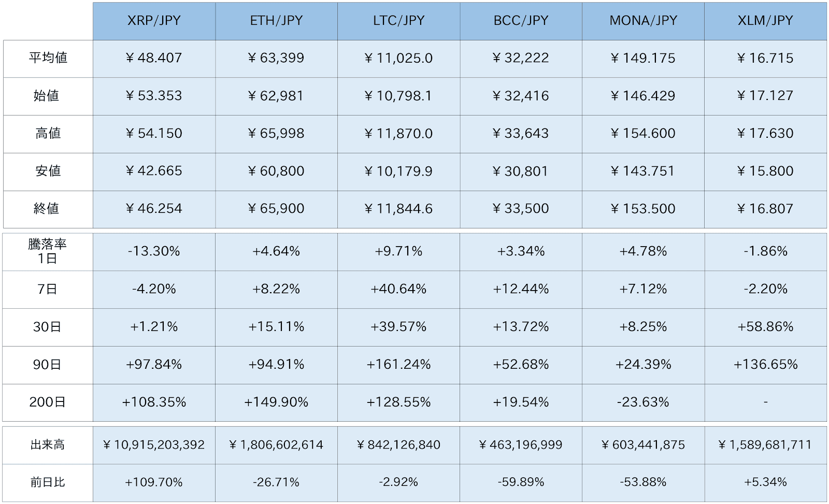Click the XRP volume cell ¥10,915,203,392
This screenshot has width=829, height=504.
pyautogui.click(x=154, y=445)
